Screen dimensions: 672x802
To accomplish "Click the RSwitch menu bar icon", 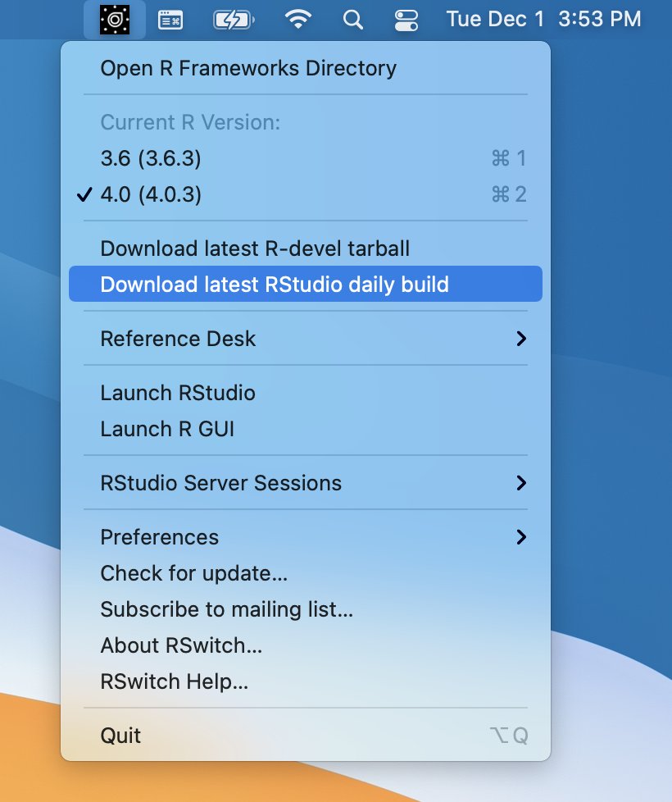I will click(x=115, y=20).
